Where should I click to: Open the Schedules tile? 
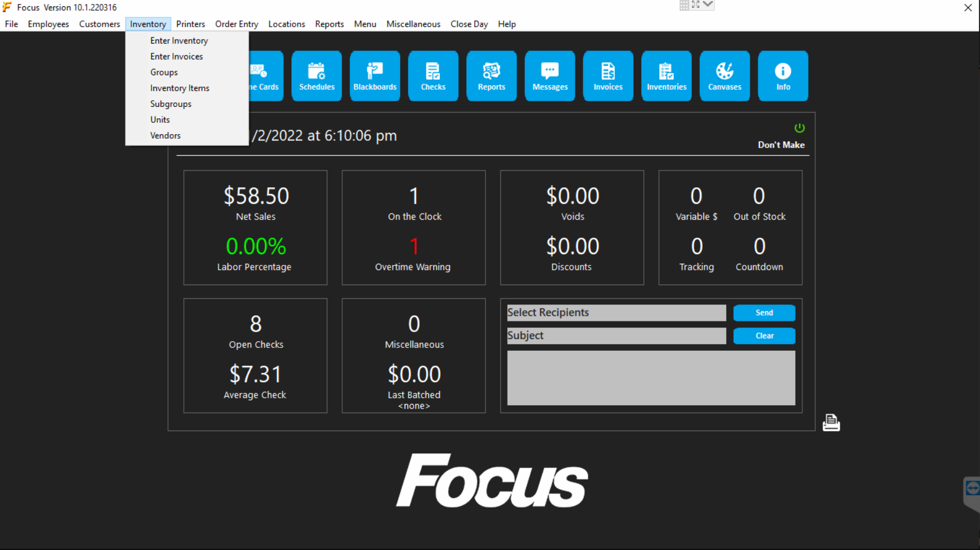[317, 76]
